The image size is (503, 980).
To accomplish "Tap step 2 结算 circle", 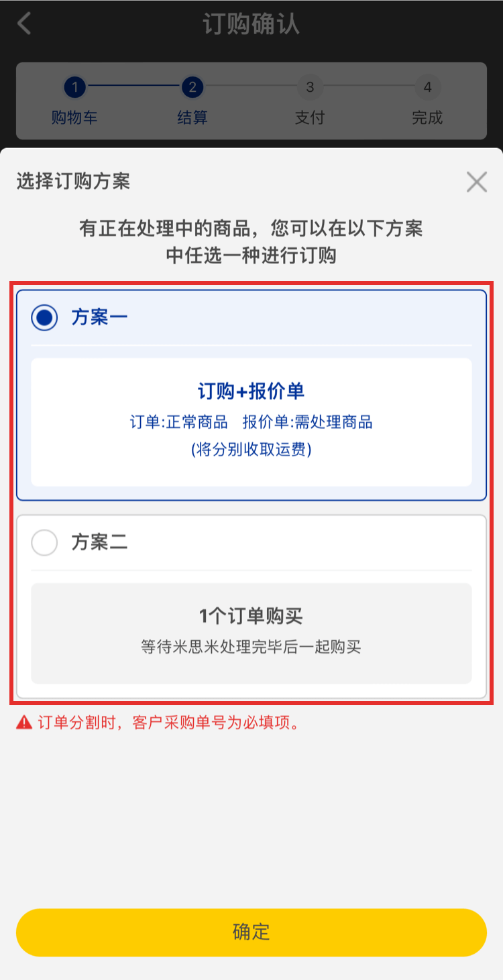I will pyautogui.click(x=192, y=87).
